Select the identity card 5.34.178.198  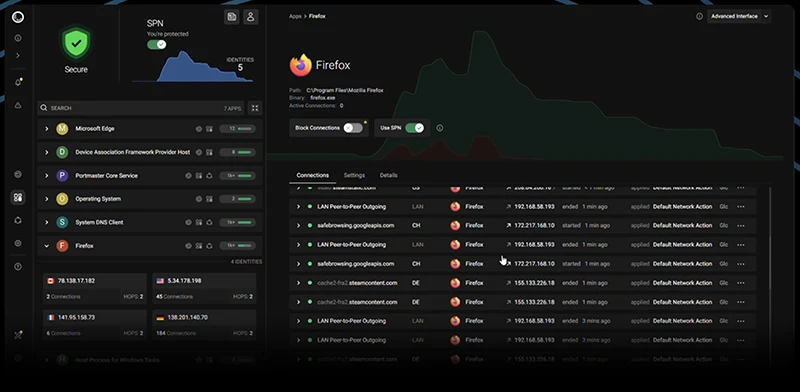204,288
